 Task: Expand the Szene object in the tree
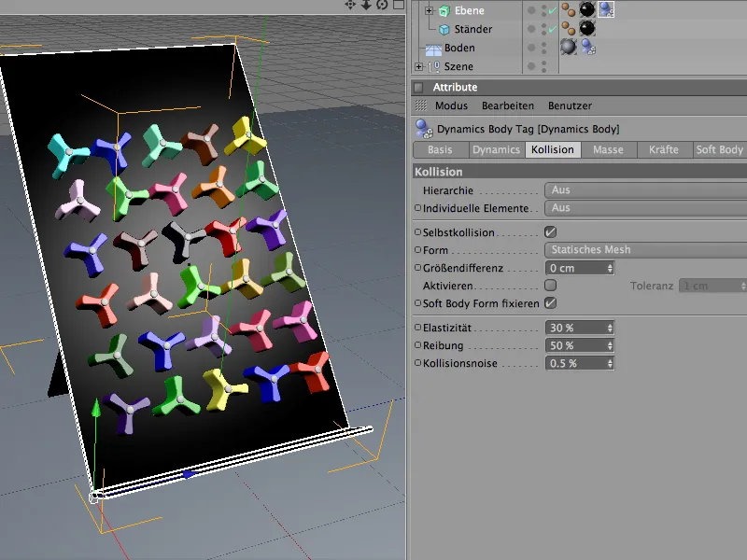(x=418, y=67)
